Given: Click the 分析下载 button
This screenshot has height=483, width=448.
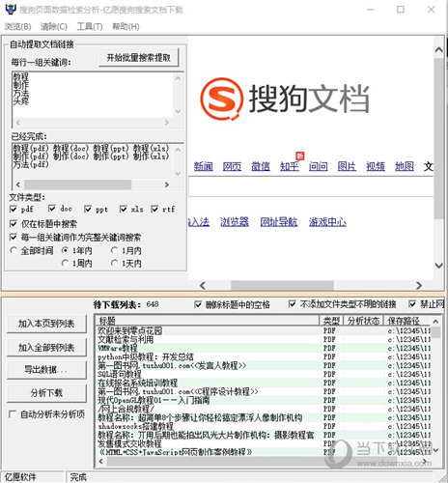Looking at the screenshot, I should click(x=46, y=393).
